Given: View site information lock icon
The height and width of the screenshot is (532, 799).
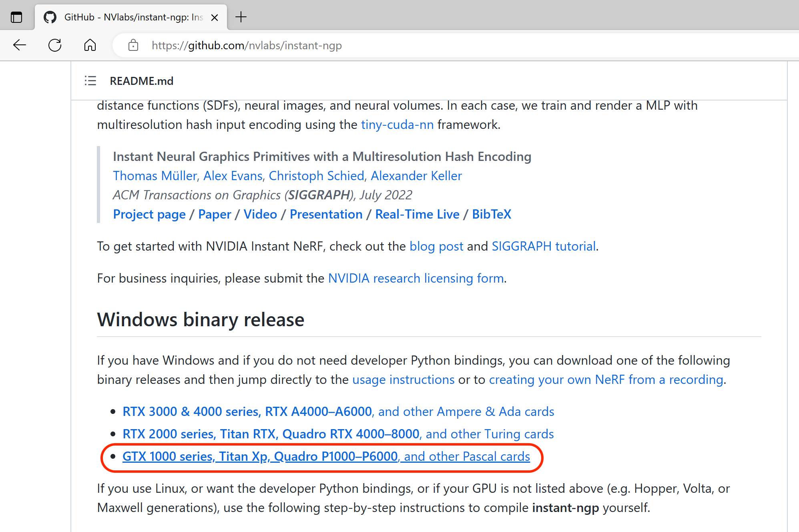Looking at the screenshot, I should click(x=133, y=45).
